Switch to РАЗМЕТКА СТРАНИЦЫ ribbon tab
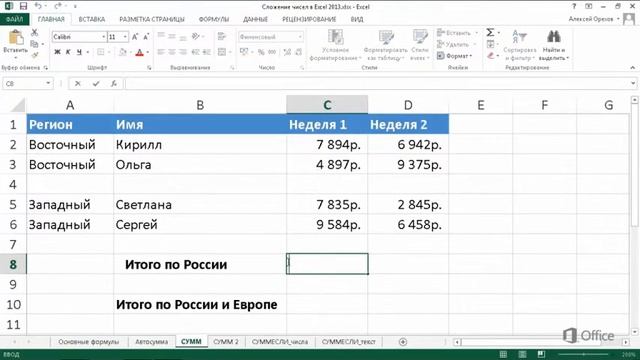 coord(152,19)
